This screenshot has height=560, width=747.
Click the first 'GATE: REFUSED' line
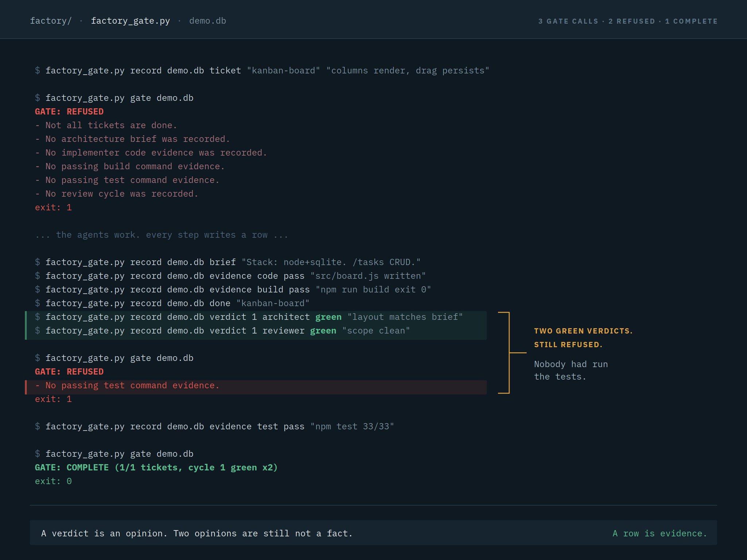pyautogui.click(x=69, y=112)
